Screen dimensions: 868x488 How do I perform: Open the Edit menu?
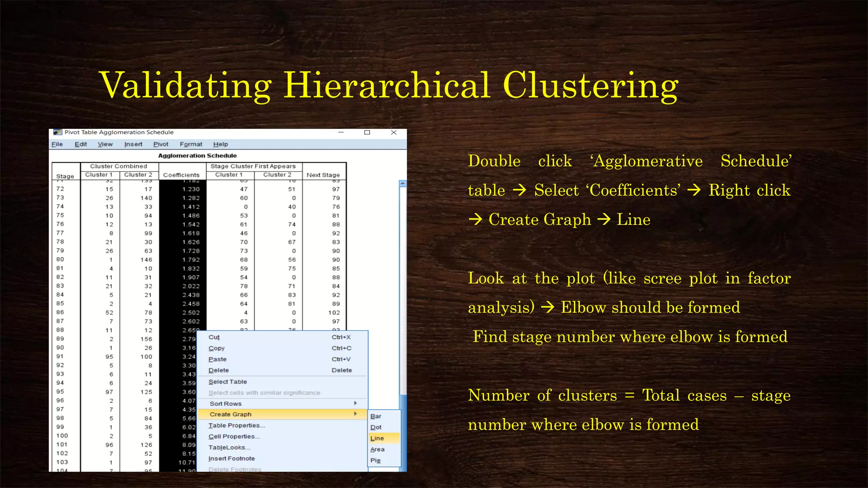(x=81, y=144)
